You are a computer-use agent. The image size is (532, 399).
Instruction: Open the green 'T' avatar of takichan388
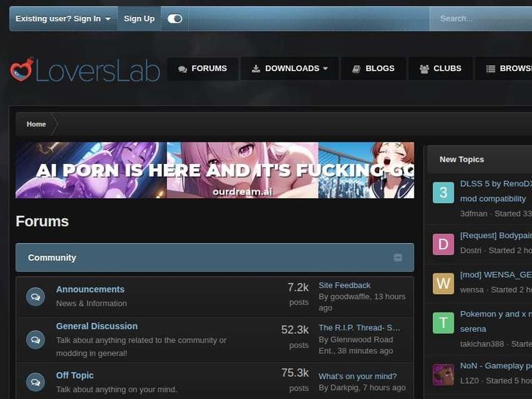coord(443,323)
